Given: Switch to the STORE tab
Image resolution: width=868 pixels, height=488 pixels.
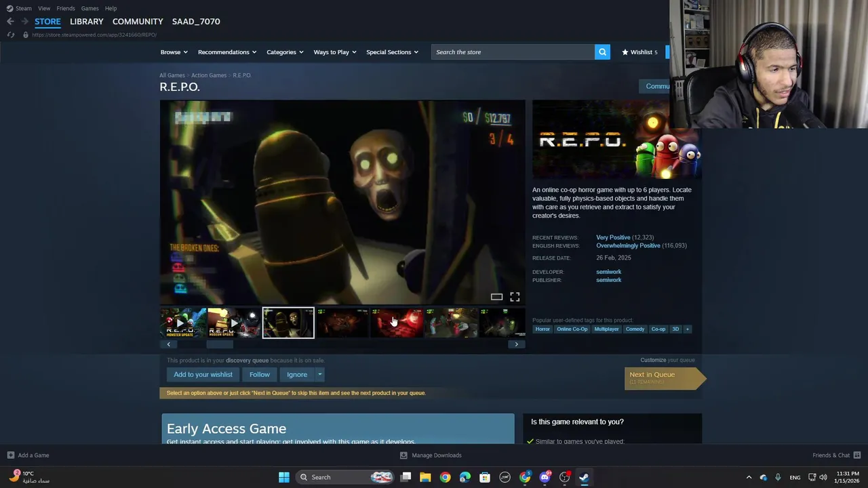Looking at the screenshot, I should click(x=47, y=22).
